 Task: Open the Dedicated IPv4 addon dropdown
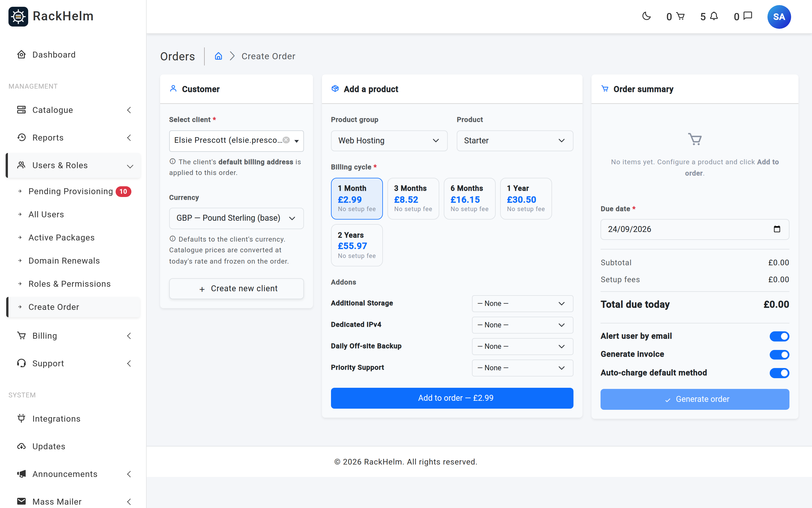pos(522,325)
